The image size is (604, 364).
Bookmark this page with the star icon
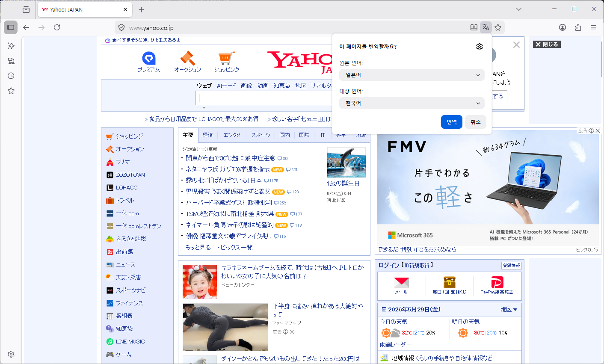point(498,27)
